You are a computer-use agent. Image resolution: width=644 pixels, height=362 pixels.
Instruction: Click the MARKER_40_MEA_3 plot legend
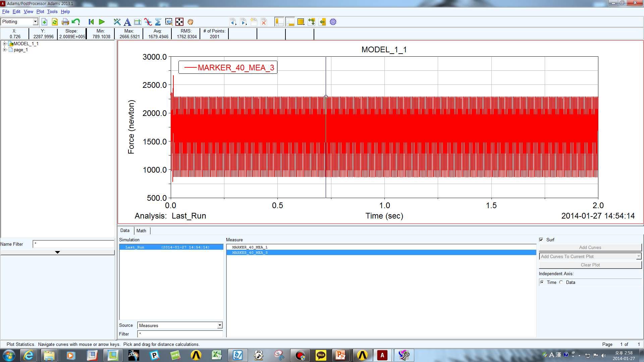coord(228,68)
